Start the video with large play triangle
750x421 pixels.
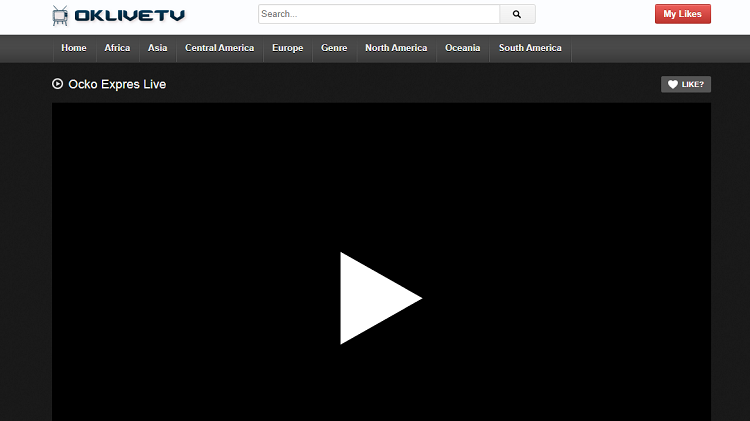[x=381, y=298]
